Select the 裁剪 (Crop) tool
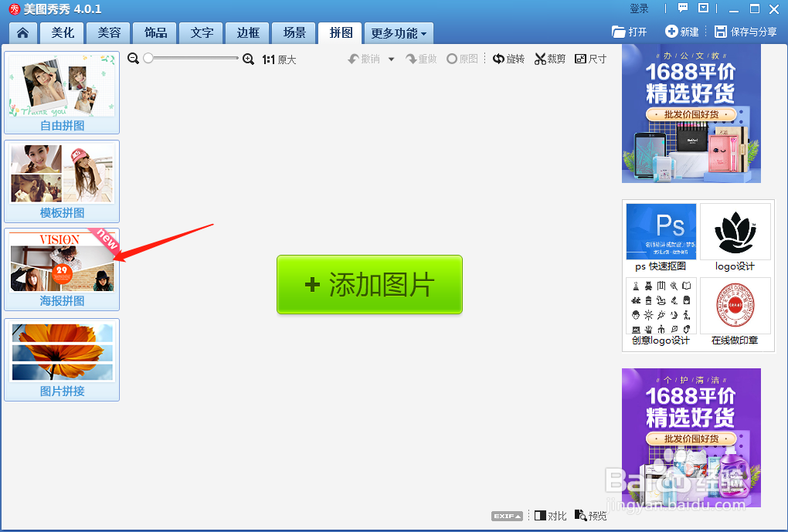 click(x=549, y=58)
